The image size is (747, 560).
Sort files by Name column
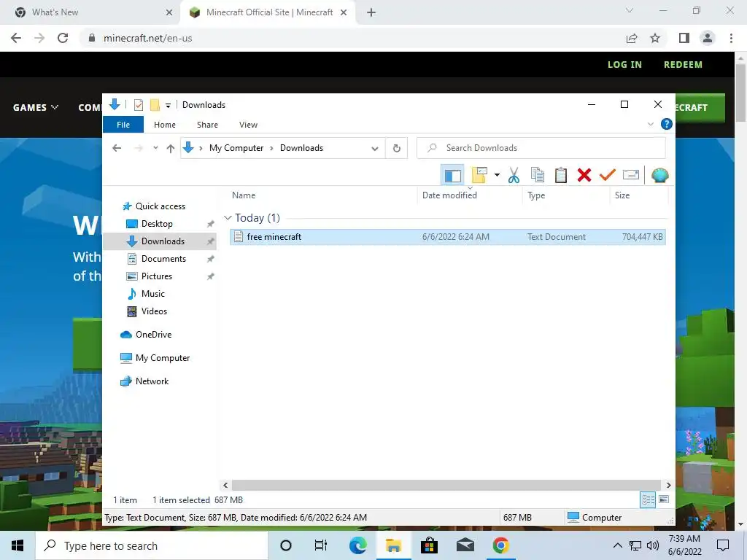244,195
